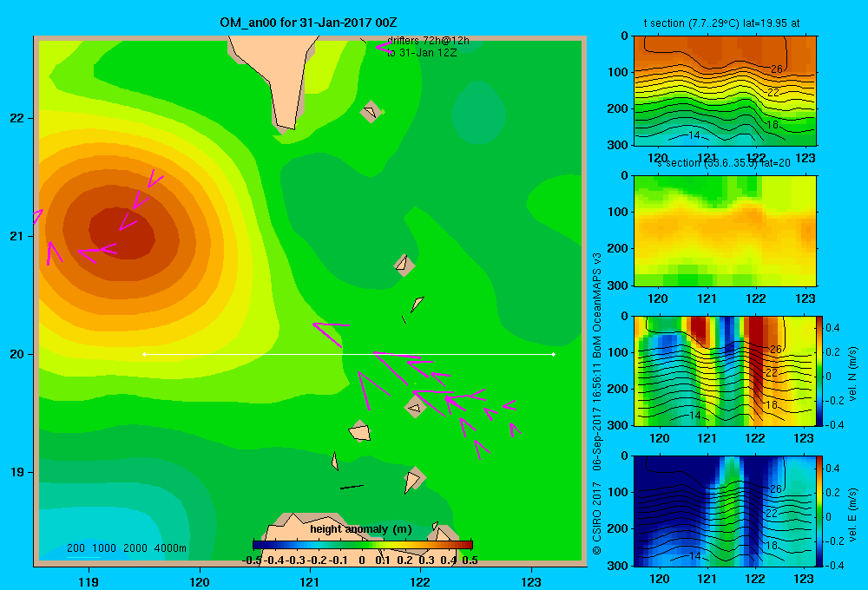
Task: Click longitude label 120 below the main map
Action: pos(200,581)
